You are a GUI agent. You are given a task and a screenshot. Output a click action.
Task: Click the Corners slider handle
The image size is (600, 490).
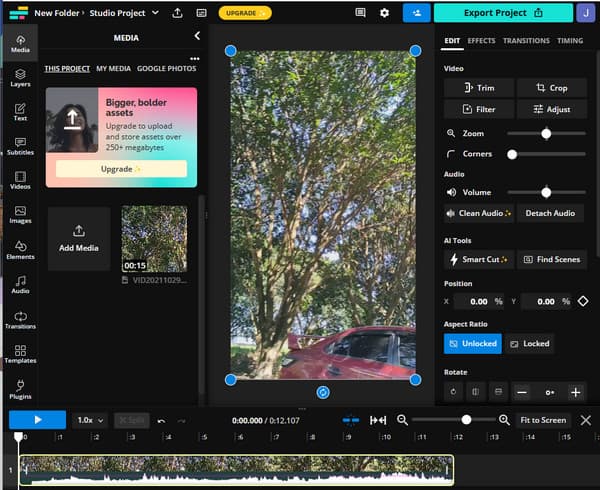point(512,154)
